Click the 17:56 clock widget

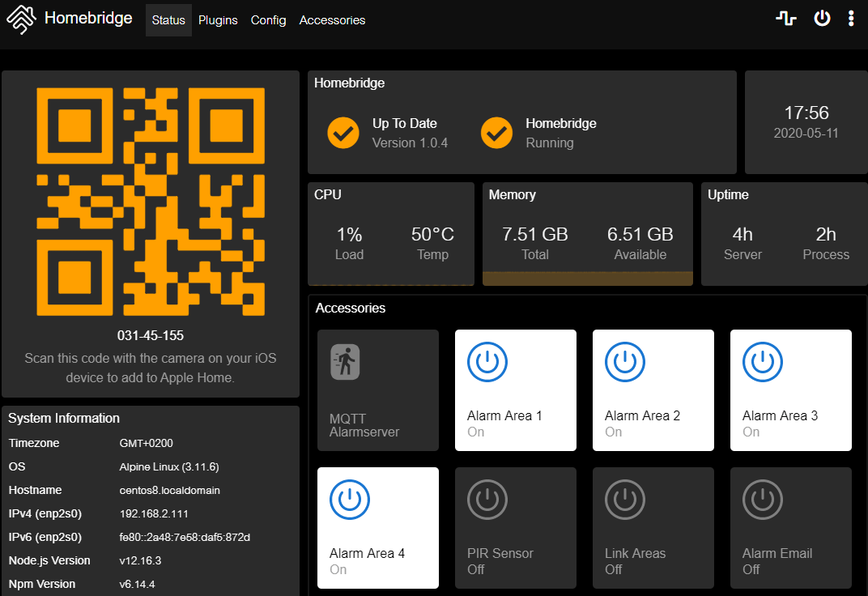pyautogui.click(x=806, y=113)
